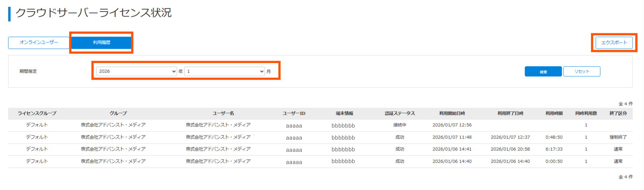This screenshot has height=190, width=644.
Task: Click the 端末情報 column header
Action: 344,113
